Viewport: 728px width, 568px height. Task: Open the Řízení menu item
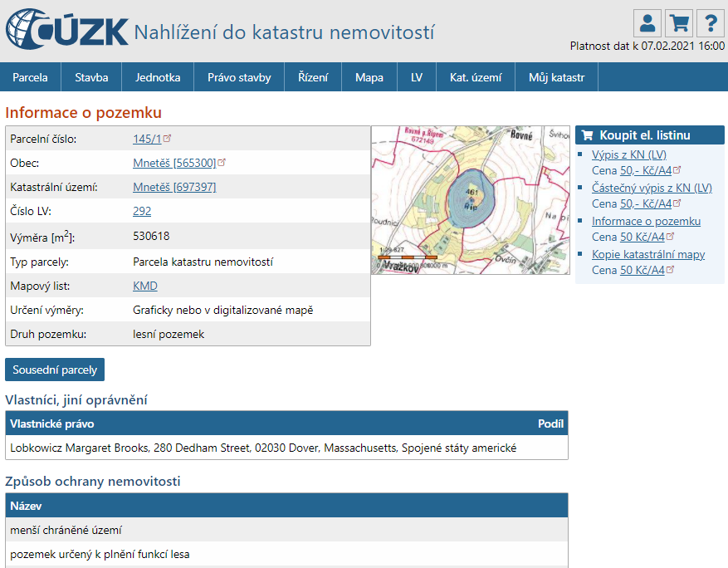point(313,77)
